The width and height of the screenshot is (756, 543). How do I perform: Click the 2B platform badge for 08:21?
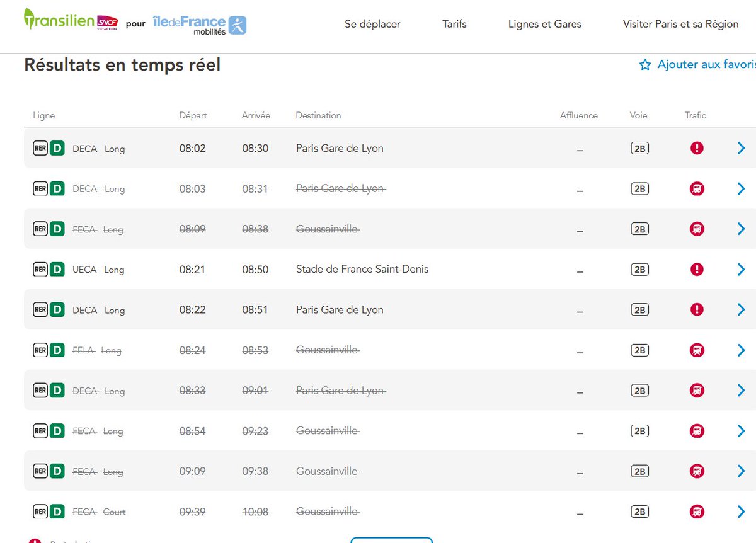click(x=640, y=270)
